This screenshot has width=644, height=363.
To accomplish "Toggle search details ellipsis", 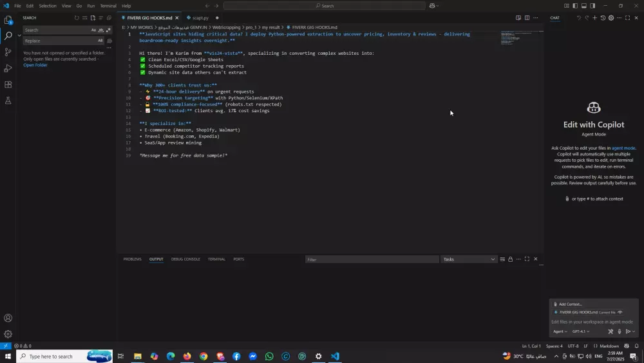I will 109,48.
